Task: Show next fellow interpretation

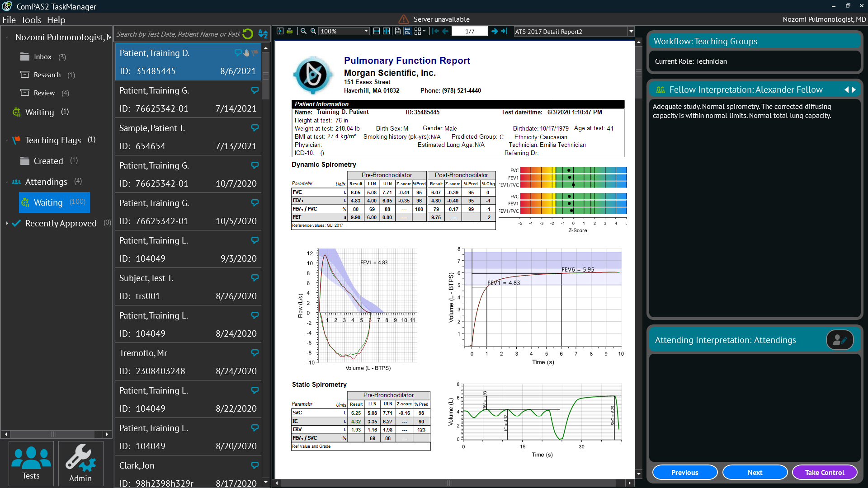Action: 854,90
